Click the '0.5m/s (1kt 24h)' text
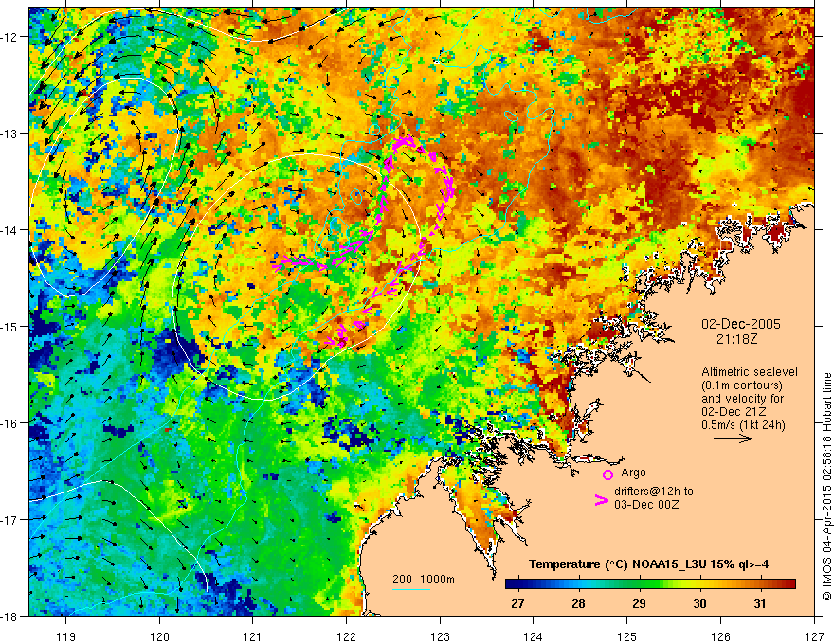This screenshot has height=644, width=834. click(743, 424)
